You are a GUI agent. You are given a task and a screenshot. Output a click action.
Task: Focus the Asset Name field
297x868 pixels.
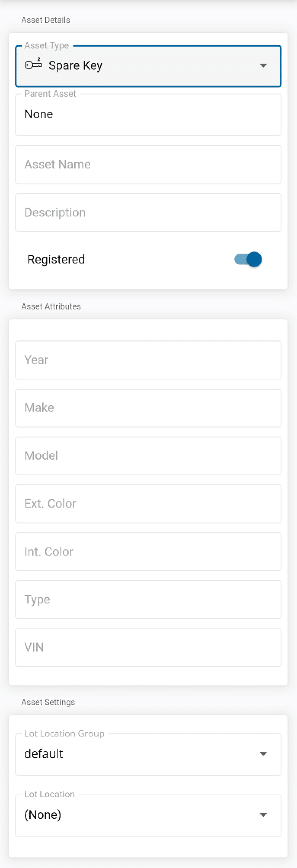(x=148, y=165)
